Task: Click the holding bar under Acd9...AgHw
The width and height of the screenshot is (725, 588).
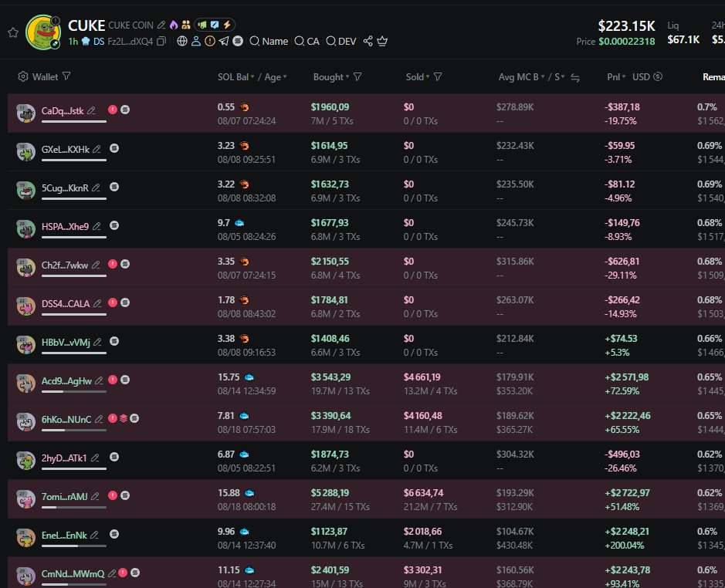Action: pyautogui.click(x=74, y=391)
